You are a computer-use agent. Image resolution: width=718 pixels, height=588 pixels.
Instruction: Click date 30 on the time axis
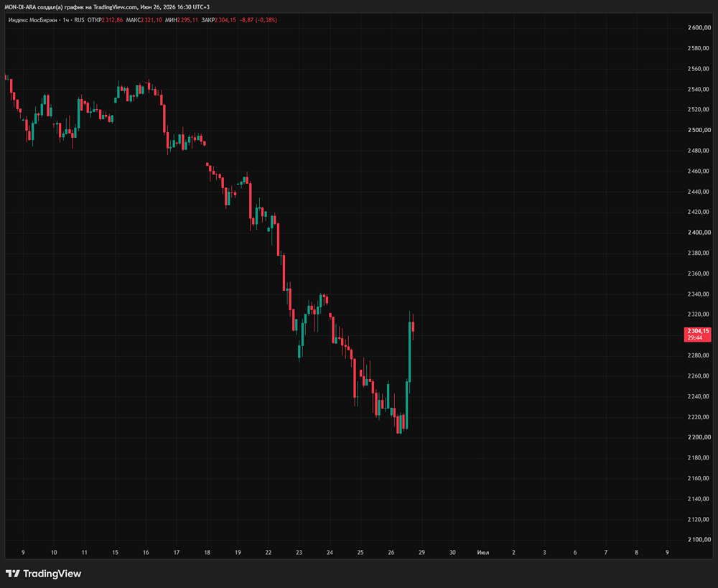[x=452, y=553]
